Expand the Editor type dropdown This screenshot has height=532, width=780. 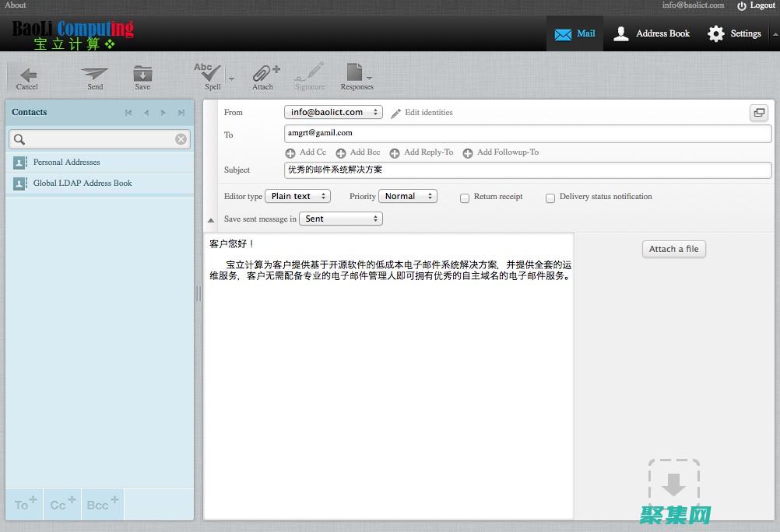pos(297,197)
